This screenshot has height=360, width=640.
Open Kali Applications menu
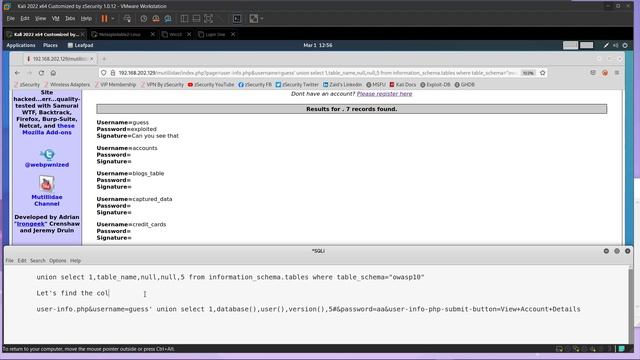tap(21, 45)
